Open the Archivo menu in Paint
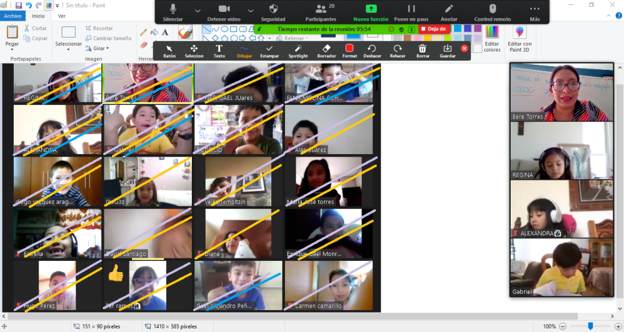The height and width of the screenshot is (332, 644). (x=13, y=16)
